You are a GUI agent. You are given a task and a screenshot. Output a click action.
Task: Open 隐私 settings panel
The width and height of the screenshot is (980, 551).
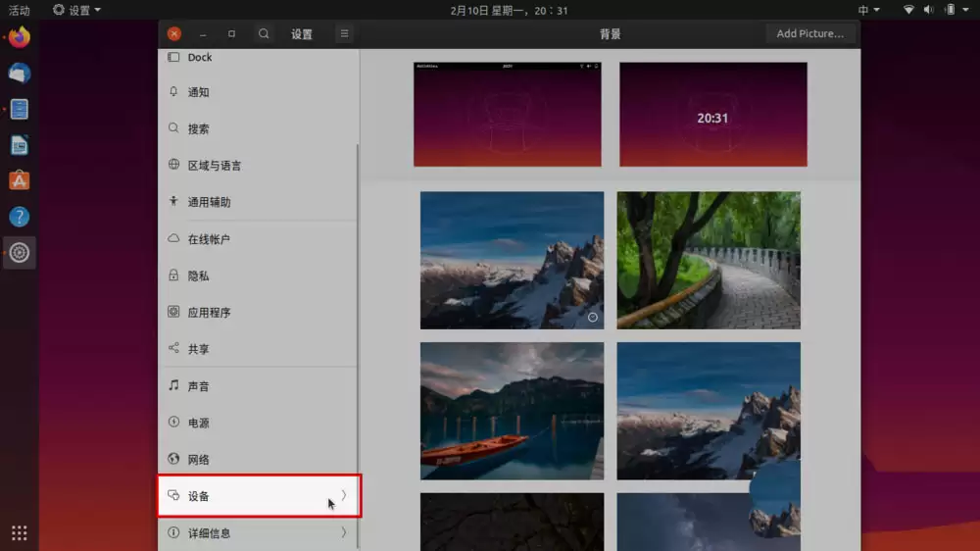[x=199, y=275]
